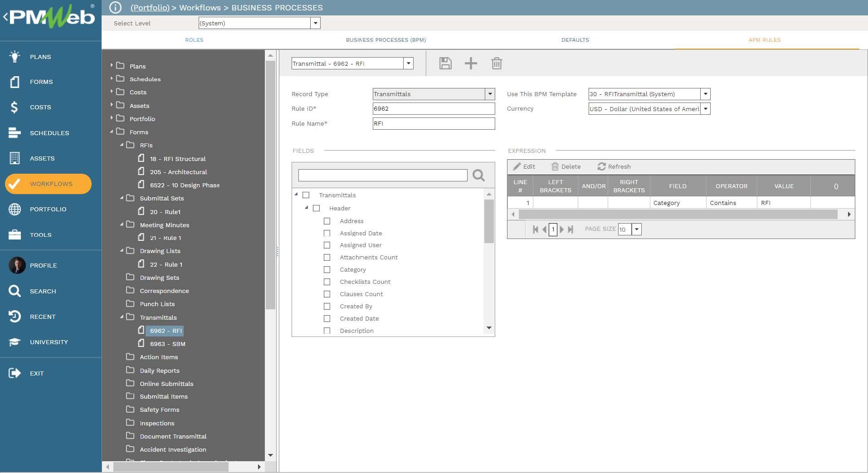Select the 18 - RFI Structural rule
Screen dimensions: 868x473
(x=178, y=159)
